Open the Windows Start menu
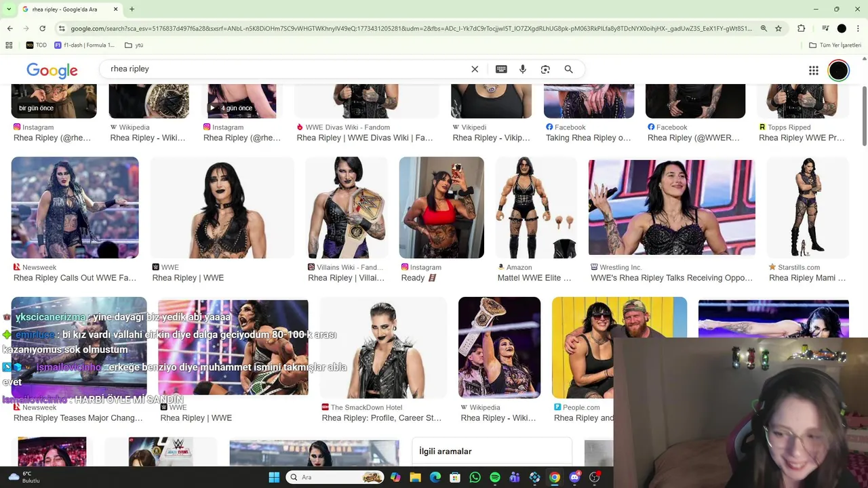This screenshot has height=488, width=868. point(274,477)
